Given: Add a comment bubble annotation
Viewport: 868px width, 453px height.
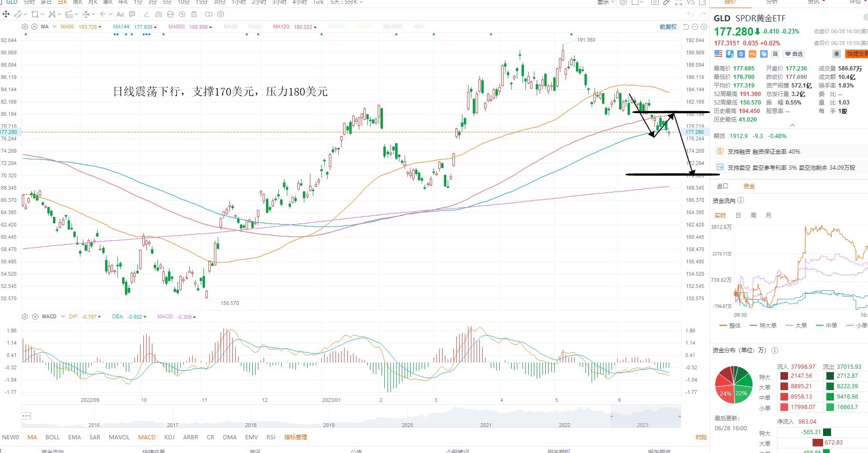Looking at the screenshot, I should (132, 14).
